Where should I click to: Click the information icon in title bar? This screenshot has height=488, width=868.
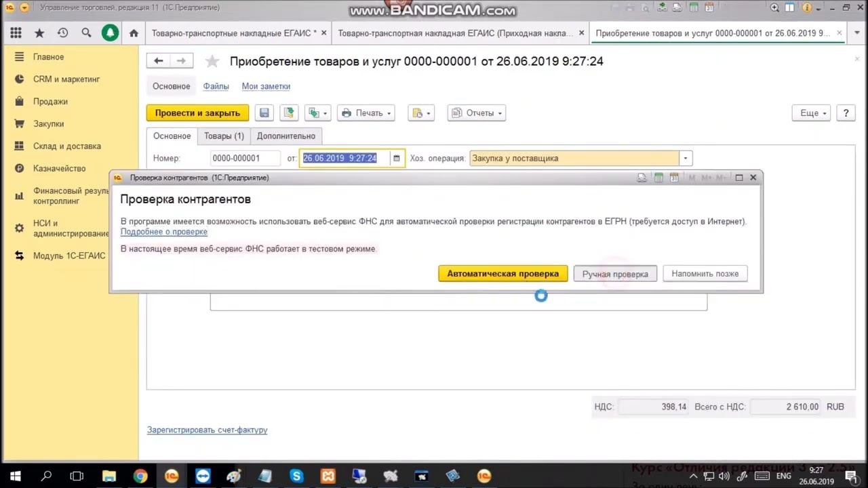(808, 8)
